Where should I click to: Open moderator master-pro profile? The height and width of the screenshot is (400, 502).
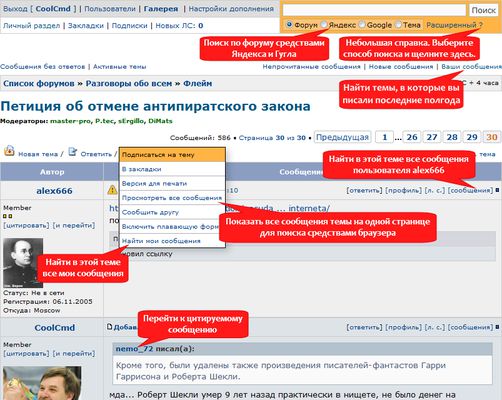coord(70,121)
